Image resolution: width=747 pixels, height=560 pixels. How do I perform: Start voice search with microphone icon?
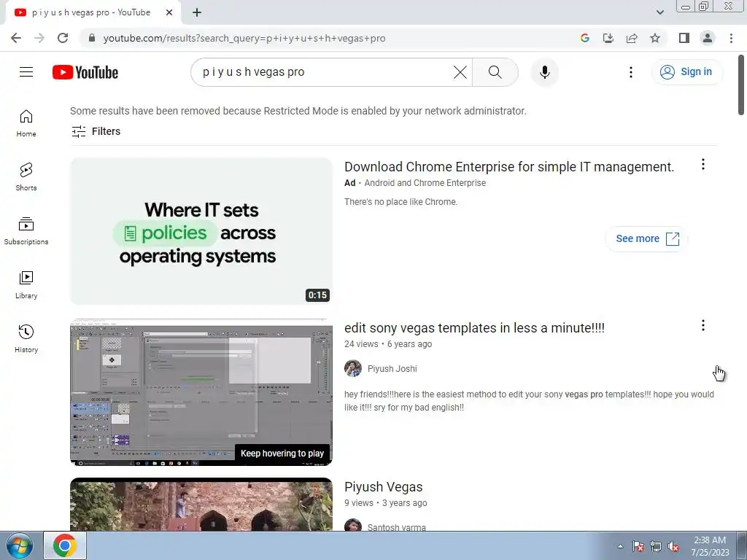(544, 72)
